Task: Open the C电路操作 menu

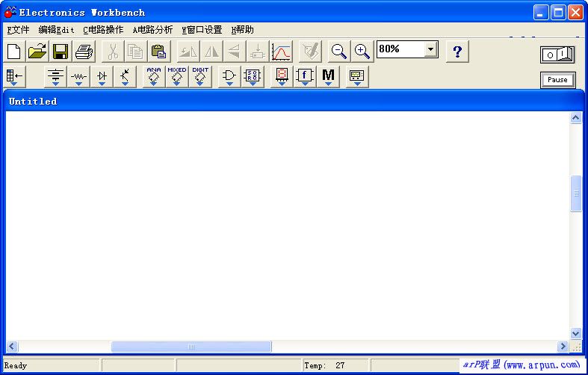Action: pos(103,30)
